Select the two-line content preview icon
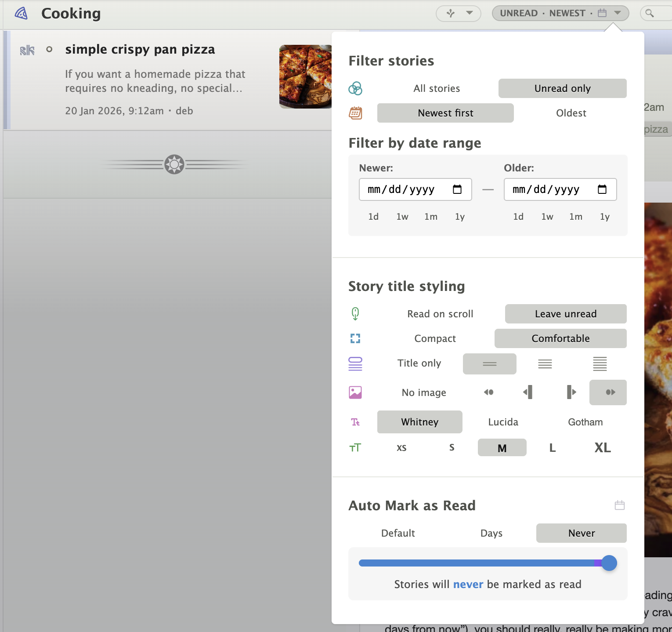 click(x=545, y=364)
